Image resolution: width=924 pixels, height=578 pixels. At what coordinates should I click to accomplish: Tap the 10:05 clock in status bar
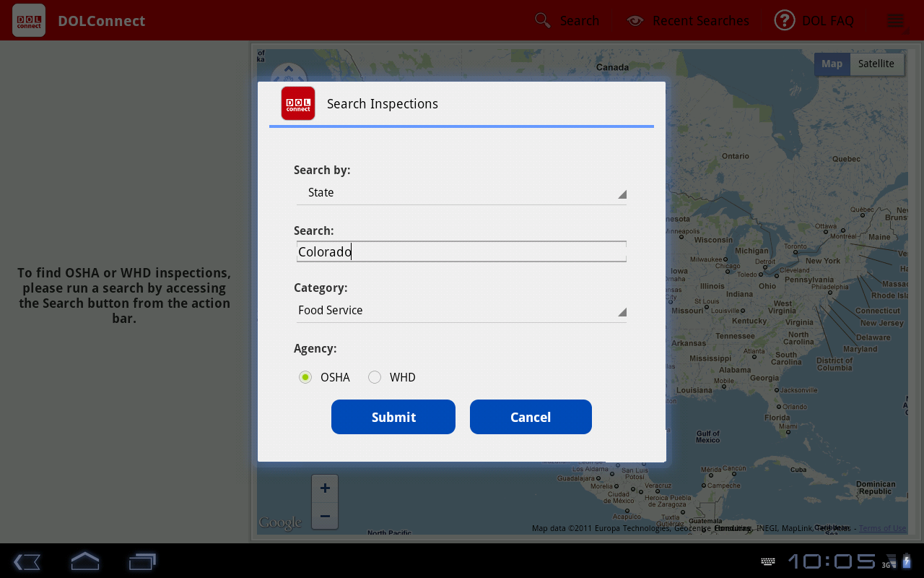[x=832, y=561]
